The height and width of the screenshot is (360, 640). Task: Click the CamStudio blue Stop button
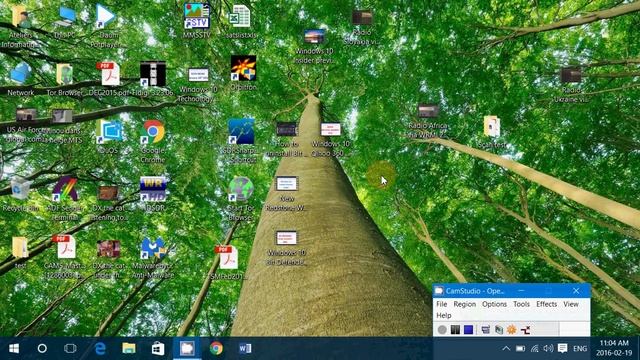[x=468, y=329]
